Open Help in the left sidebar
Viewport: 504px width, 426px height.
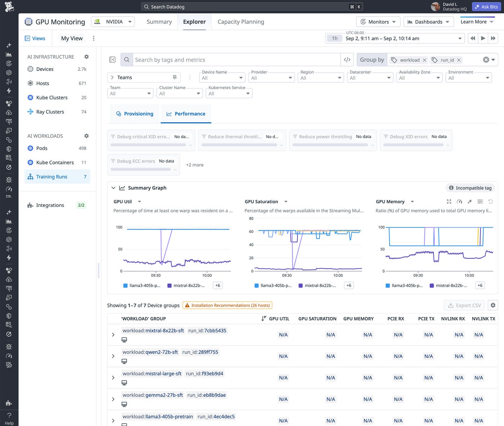click(9, 419)
